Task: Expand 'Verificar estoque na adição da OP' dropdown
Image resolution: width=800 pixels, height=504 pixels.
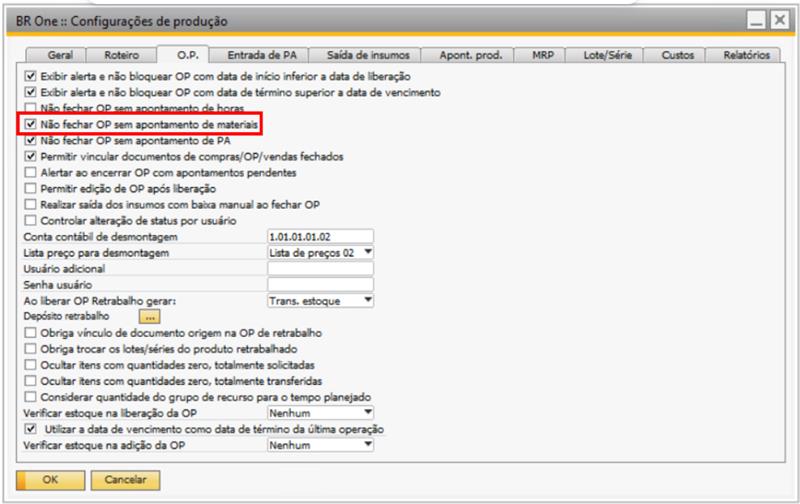Action: tap(367, 444)
